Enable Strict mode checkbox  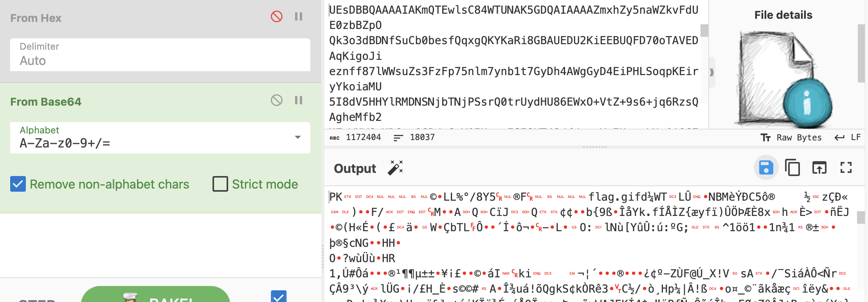220,184
